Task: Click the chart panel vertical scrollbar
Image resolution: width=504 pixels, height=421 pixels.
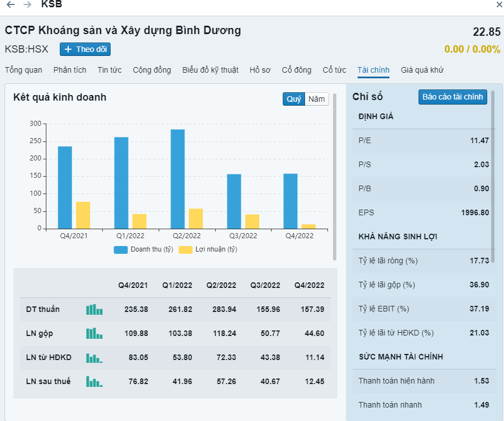Action: click(x=335, y=176)
